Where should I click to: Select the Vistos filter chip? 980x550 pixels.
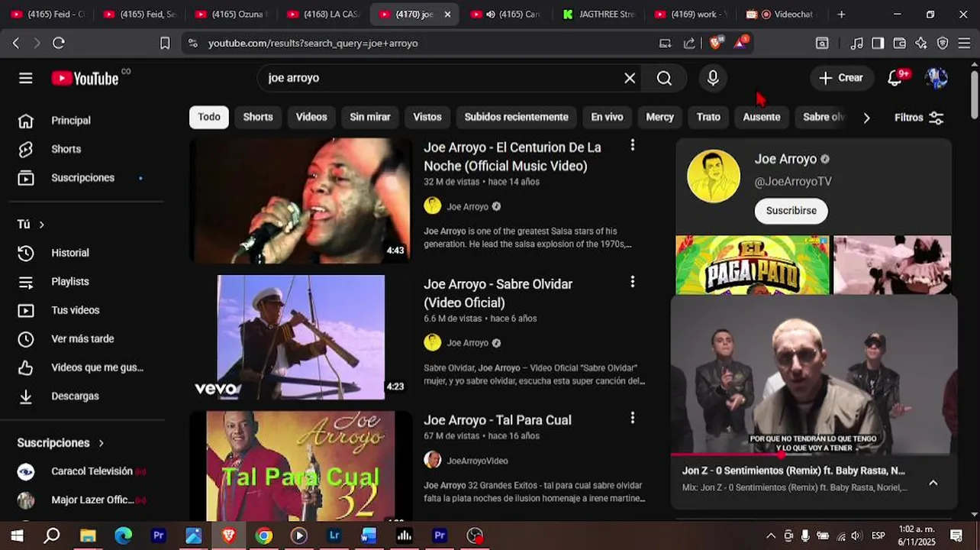click(427, 117)
